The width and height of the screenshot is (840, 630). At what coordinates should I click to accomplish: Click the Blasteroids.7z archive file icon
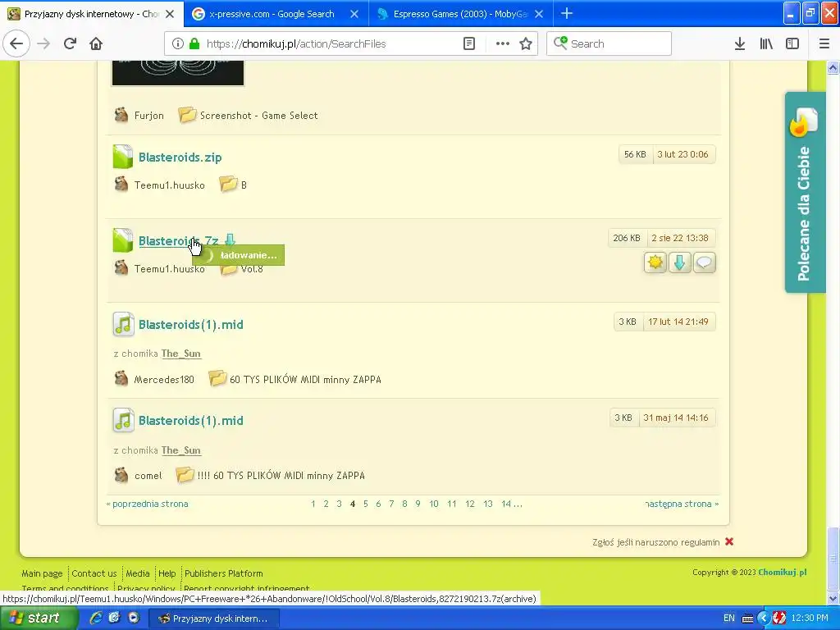123,240
